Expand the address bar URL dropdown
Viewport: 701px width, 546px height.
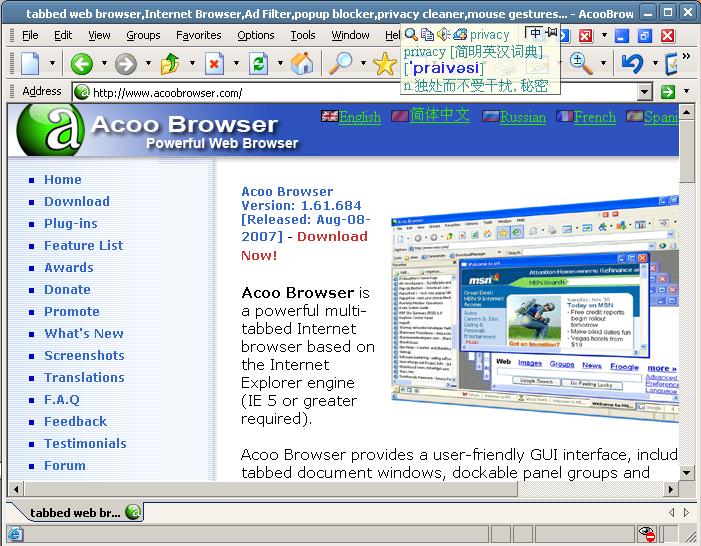tap(646, 92)
